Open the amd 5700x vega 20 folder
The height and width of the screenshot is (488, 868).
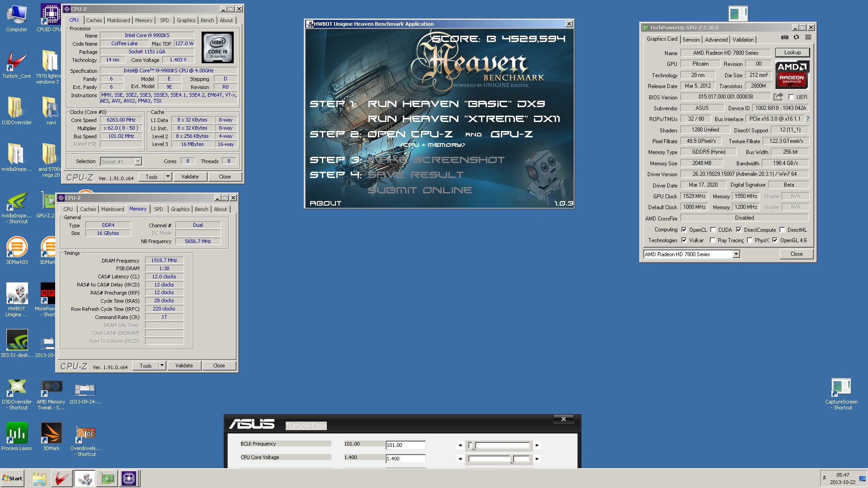click(49, 160)
